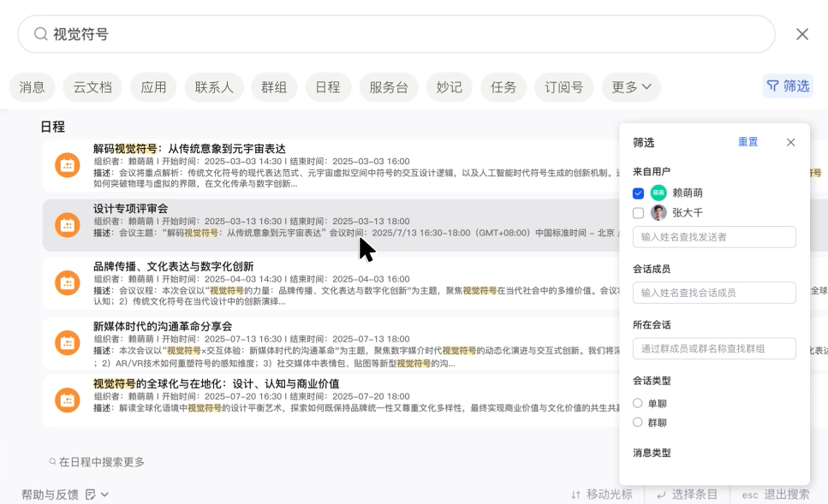The width and height of the screenshot is (828, 504).
Task: Switch to the 订阅号 tab
Action: pyautogui.click(x=564, y=87)
